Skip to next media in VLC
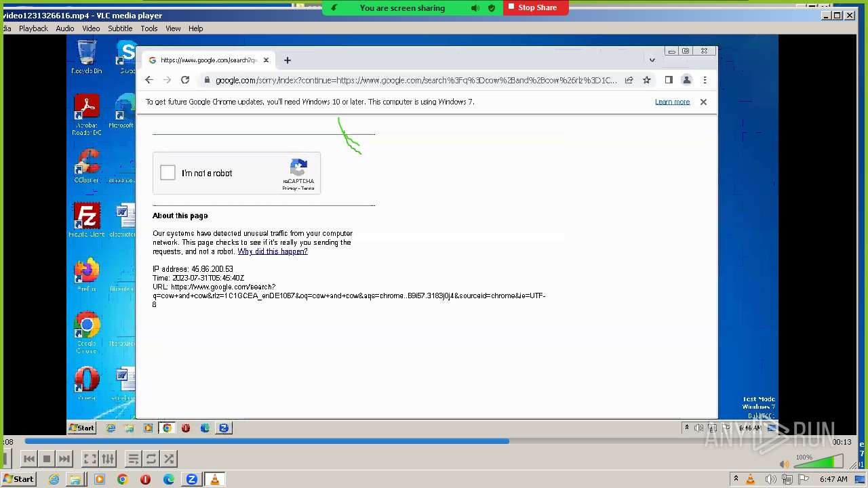Image resolution: width=868 pixels, height=488 pixels. tap(64, 459)
